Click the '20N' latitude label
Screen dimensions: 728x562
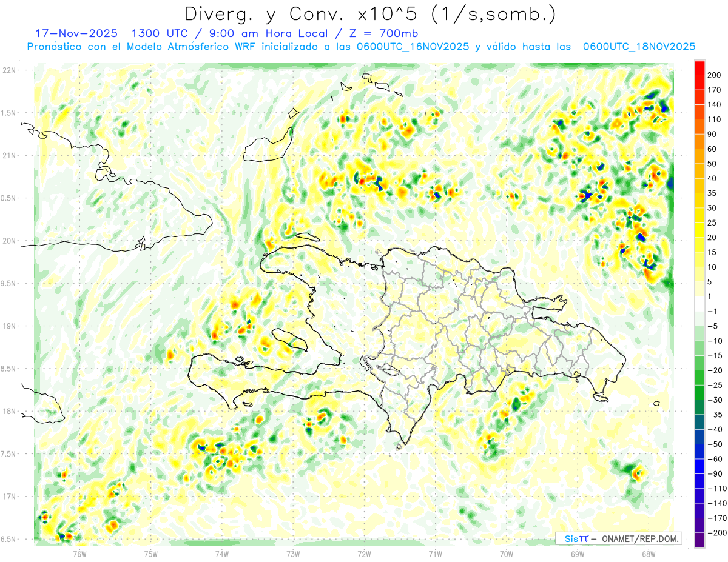tap(8, 241)
